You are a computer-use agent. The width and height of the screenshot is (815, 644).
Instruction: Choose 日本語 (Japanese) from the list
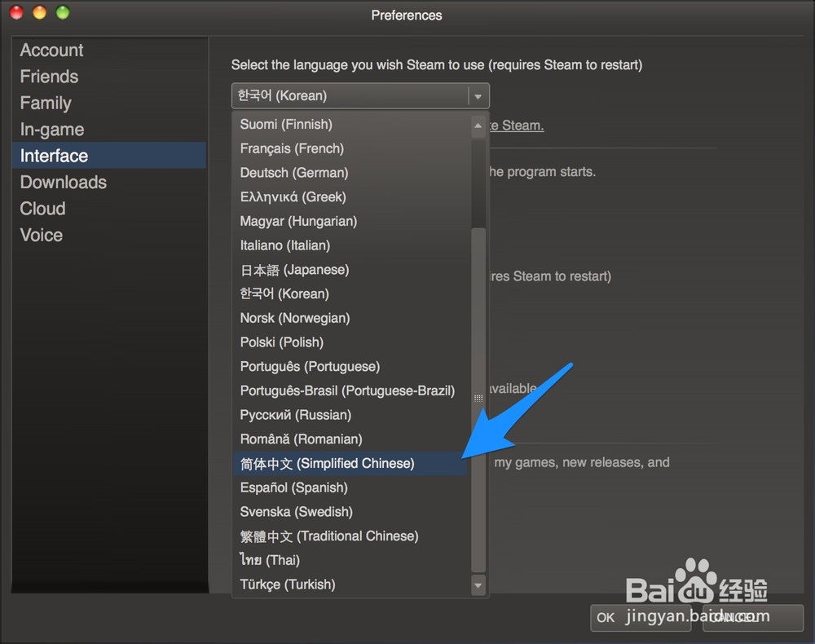[351, 270]
